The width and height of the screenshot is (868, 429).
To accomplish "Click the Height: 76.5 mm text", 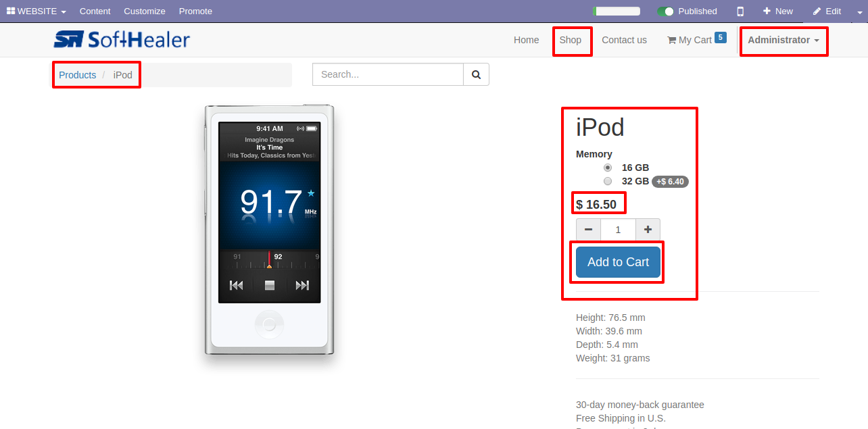I will click(x=610, y=318).
